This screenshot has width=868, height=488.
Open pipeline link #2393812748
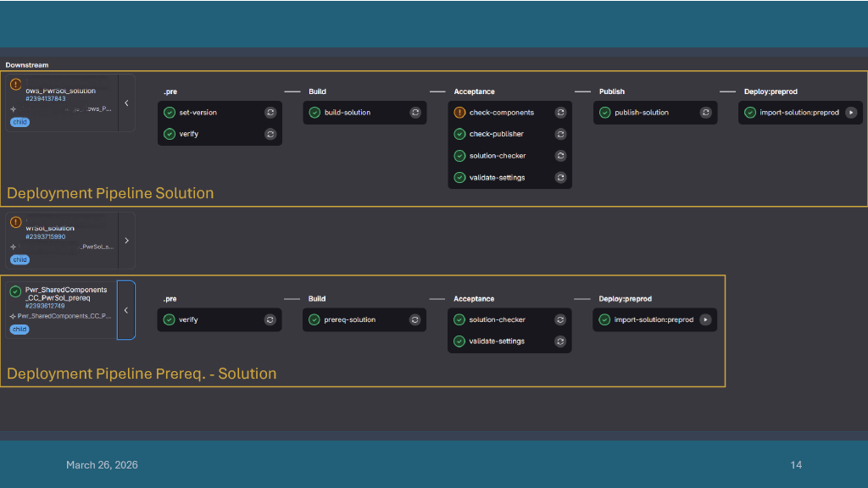45,306
